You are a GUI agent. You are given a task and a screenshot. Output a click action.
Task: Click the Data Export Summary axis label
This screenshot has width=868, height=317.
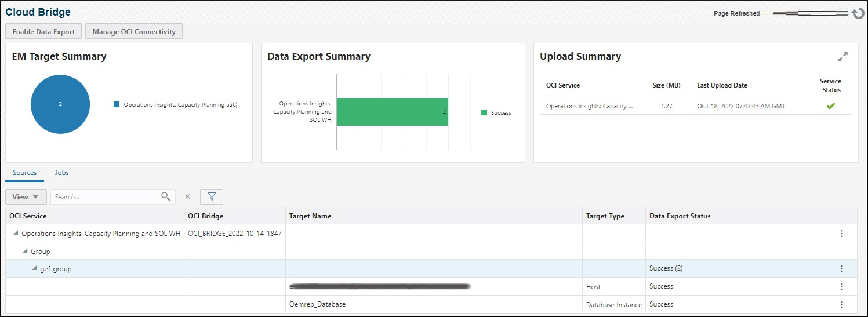point(303,112)
